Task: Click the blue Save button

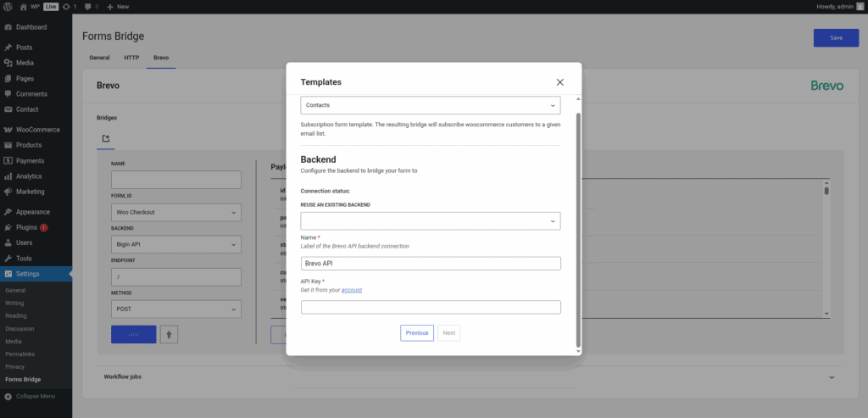Action: pyautogui.click(x=836, y=37)
